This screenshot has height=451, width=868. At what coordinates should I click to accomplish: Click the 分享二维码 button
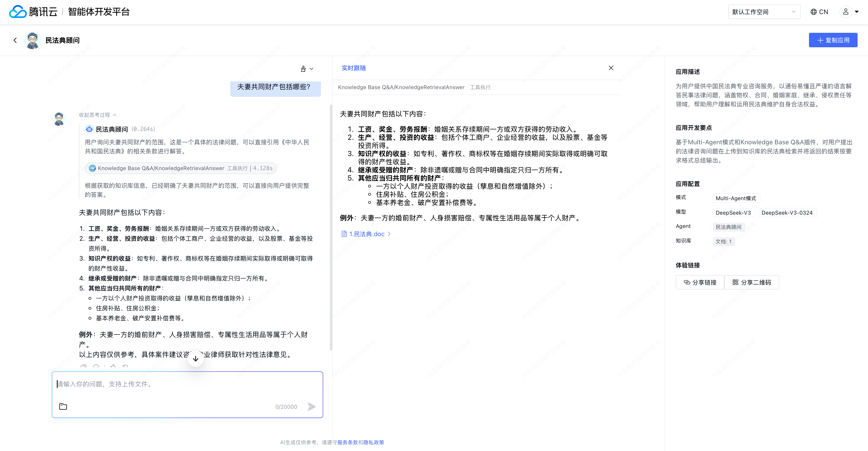[751, 282]
